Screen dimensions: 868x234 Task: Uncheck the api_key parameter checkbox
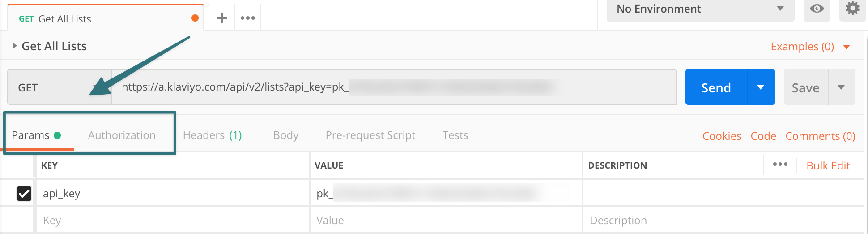(24, 193)
